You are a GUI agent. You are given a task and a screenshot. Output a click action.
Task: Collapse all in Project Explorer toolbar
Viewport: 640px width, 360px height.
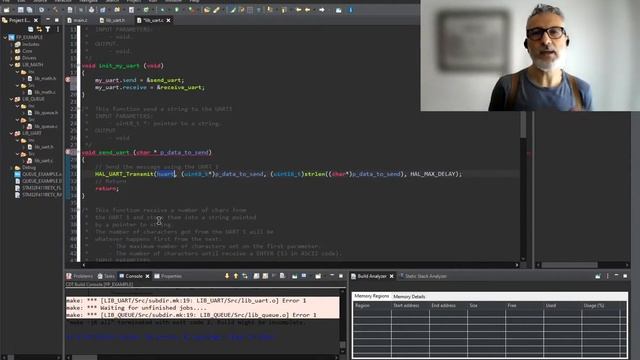point(30,29)
